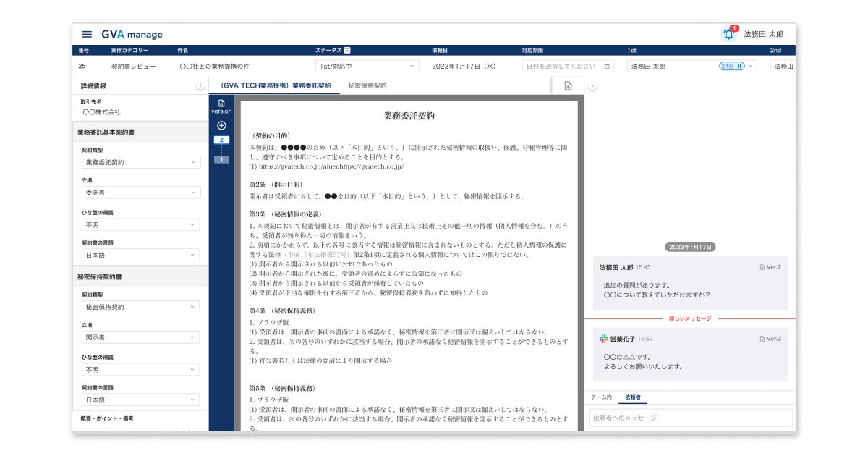The width and height of the screenshot is (868, 456).
Task: Click the filter icon beside ステータス header
Action: tap(347, 50)
